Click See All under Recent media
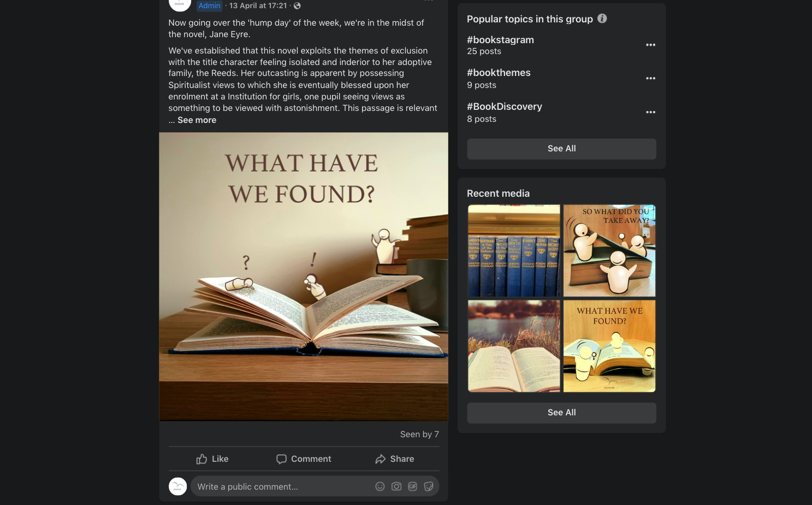 click(561, 413)
